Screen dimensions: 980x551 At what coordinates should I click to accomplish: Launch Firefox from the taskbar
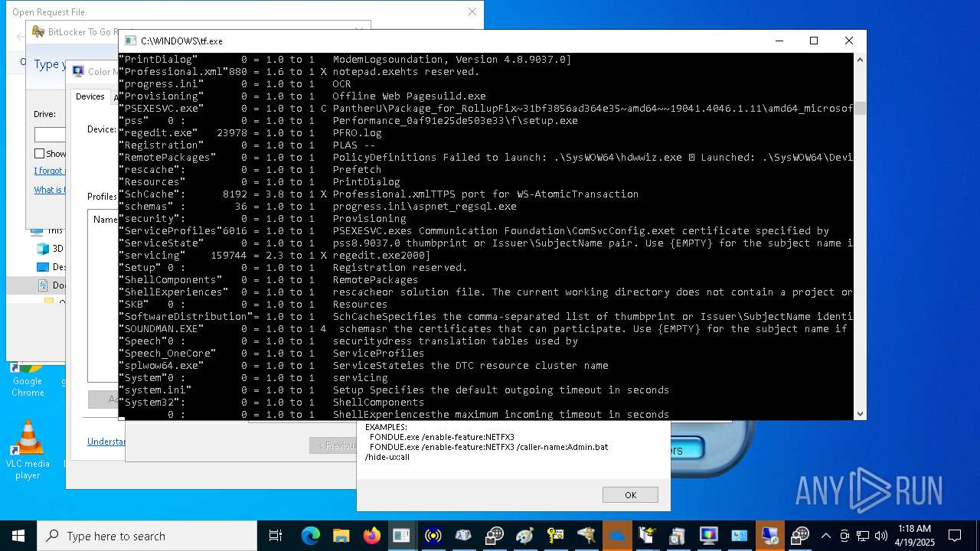371,536
